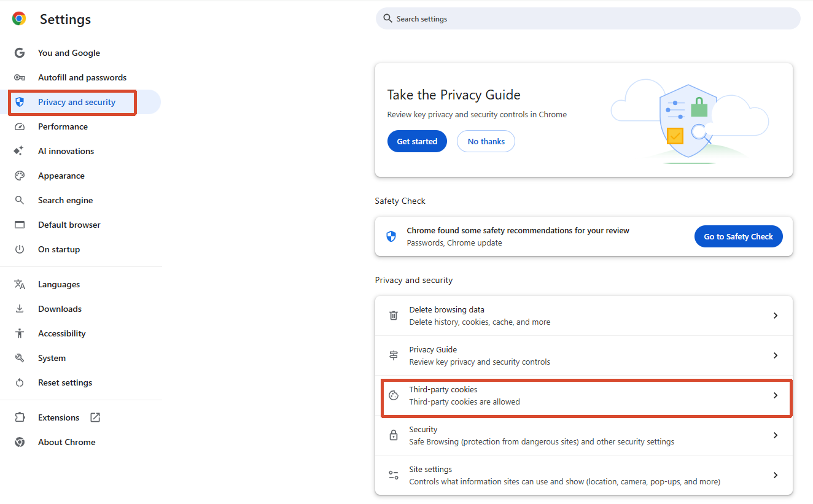Expand Delete browsing data via its arrow
Viewport: 813px width, 504px height.
[x=776, y=316]
